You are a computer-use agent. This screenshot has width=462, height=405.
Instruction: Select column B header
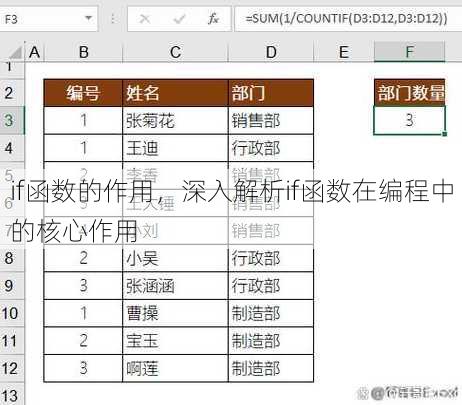pyautogui.click(x=83, y=52)
